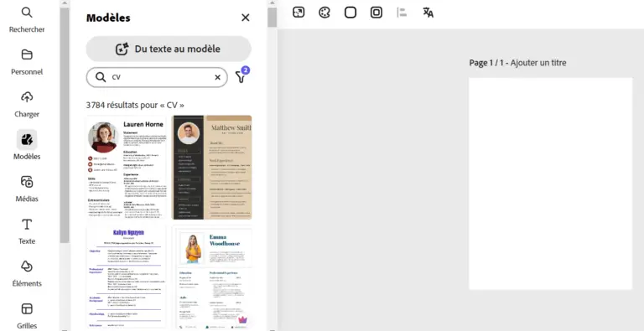Open the Personnel folder section
Screen dimensions: 644x331
pos(27,62)
